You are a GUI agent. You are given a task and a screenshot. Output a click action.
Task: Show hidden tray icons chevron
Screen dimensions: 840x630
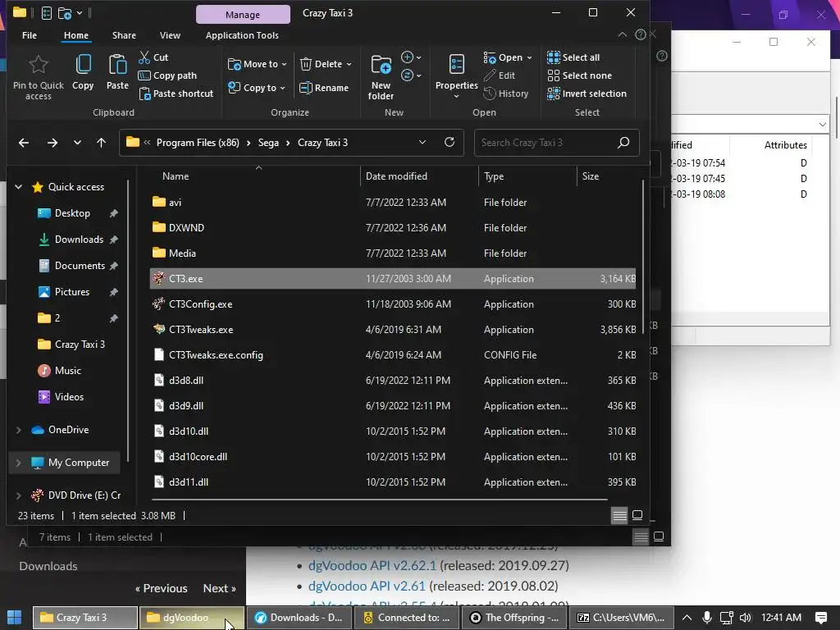(x=687, y=618)
